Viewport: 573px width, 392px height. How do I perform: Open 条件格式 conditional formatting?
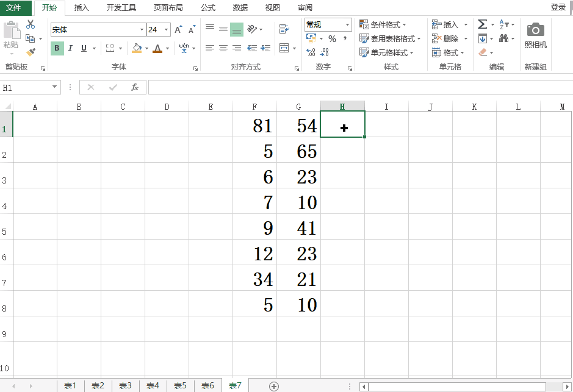pos(386,24)
